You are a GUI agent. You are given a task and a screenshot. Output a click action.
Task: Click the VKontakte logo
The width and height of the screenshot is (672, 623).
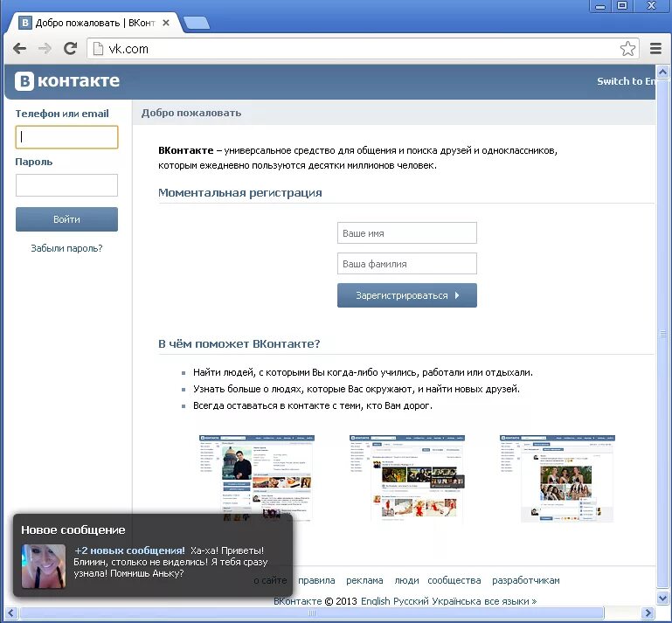(67, 81)
